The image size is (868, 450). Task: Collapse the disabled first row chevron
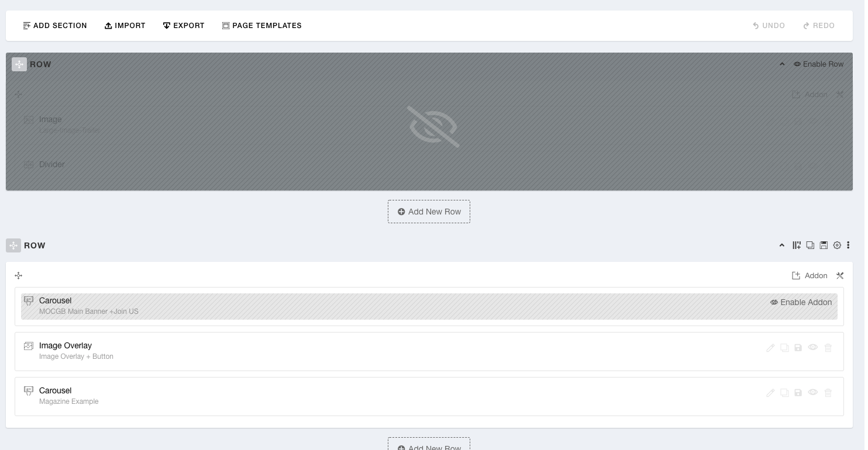(782, 64)
